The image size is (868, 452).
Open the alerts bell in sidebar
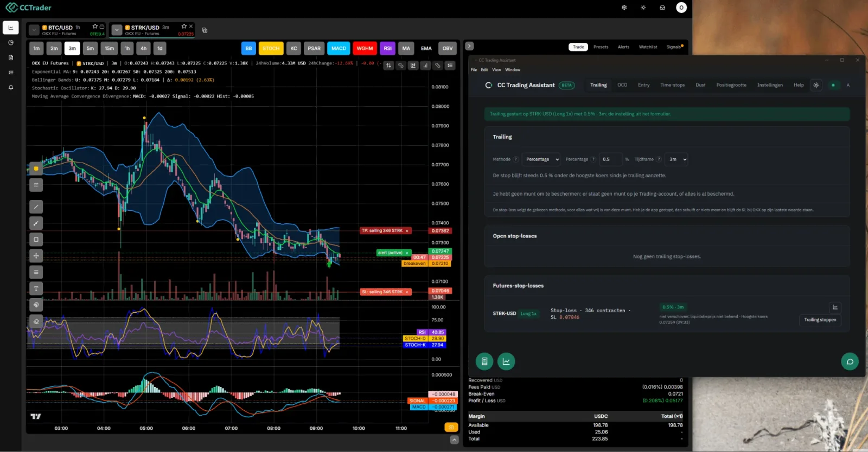(x=11, y=87)
